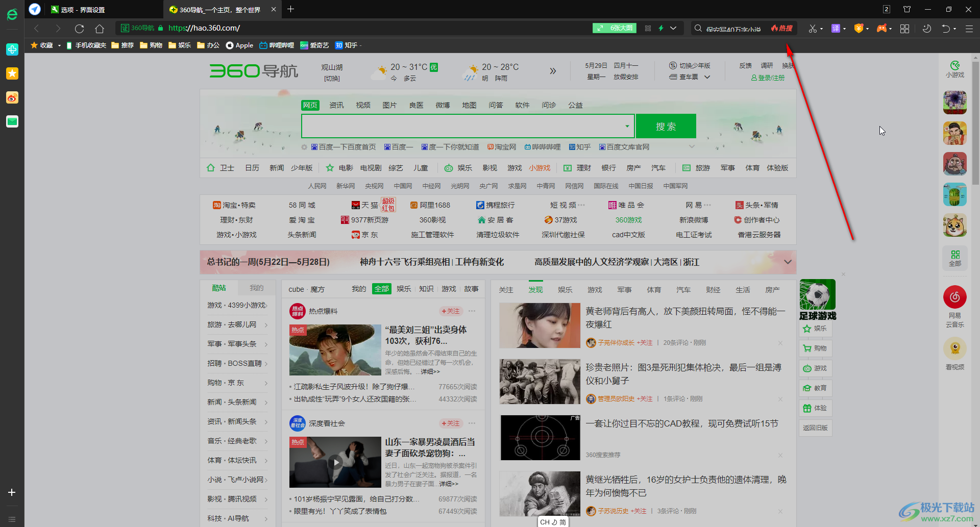Expand the search shortcuts row chevron
Image resolution: width=980 pixels, height=527 pixels.
tap(692, 147)
